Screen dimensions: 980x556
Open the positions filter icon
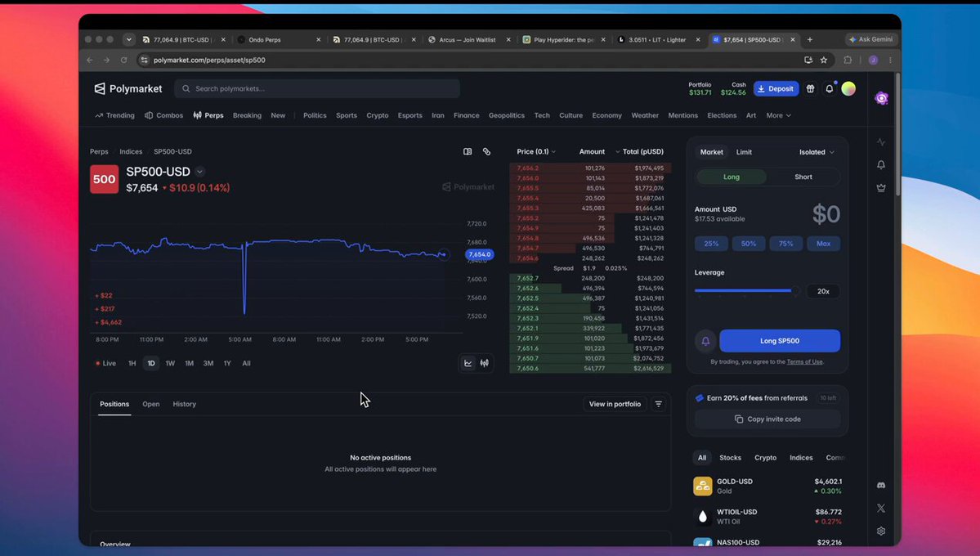[x=658, y=404]
